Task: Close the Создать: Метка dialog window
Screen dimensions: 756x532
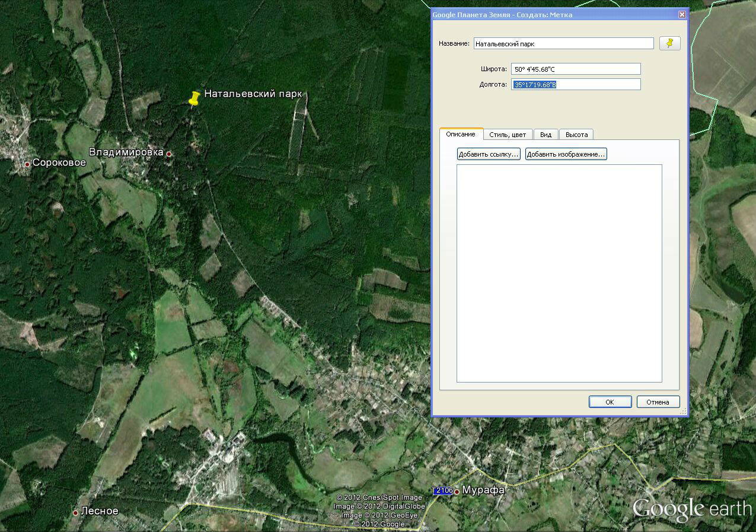Action: 682,15
